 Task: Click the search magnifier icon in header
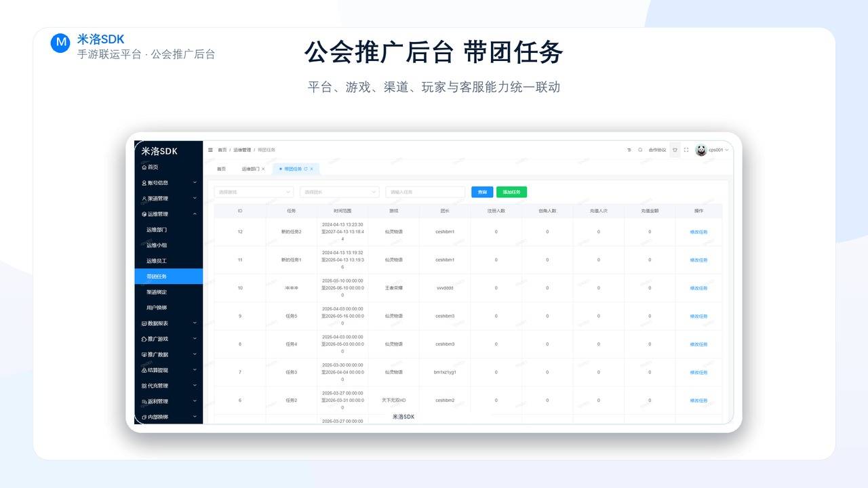point(640,150)
